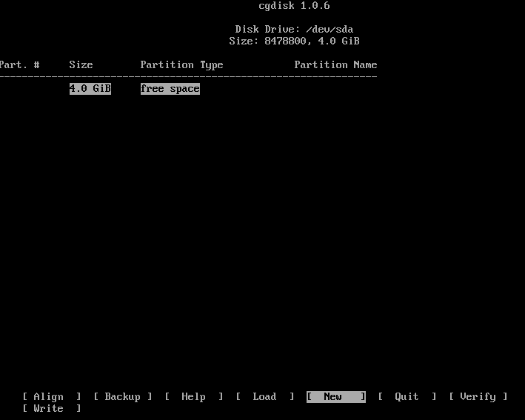525x420 pixels.
Task: Activate the highlighted New option
Action: [336, 396]
